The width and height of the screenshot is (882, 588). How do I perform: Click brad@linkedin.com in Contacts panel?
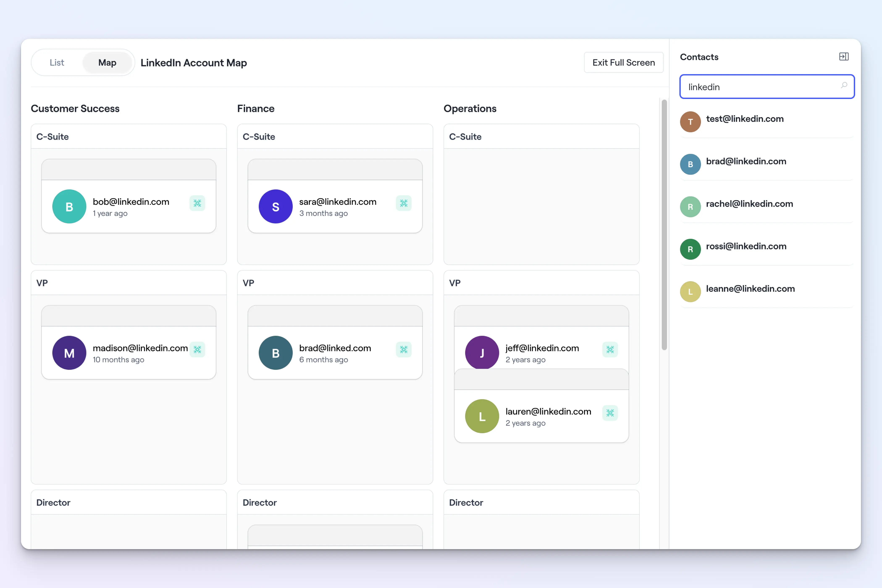tap(746, 162)
